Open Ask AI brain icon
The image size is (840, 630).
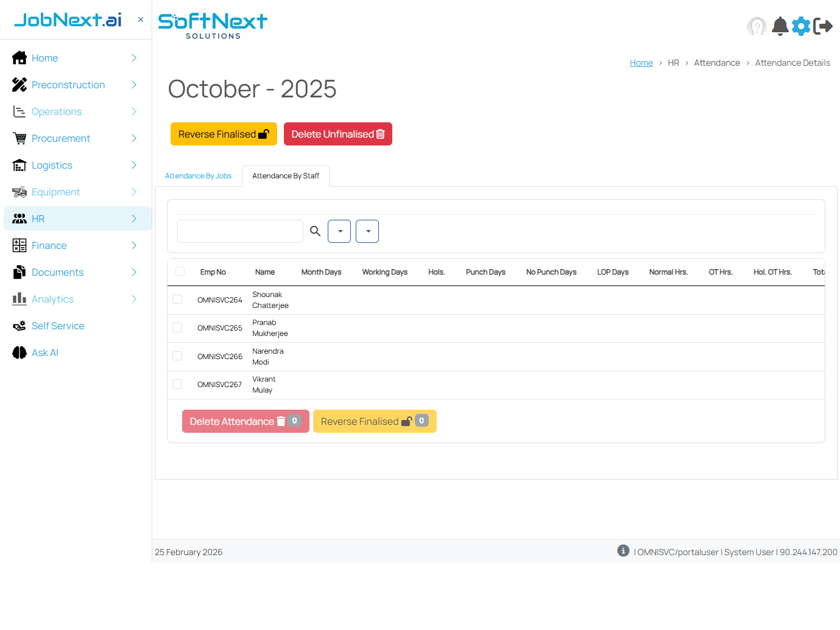pos(19,352)
